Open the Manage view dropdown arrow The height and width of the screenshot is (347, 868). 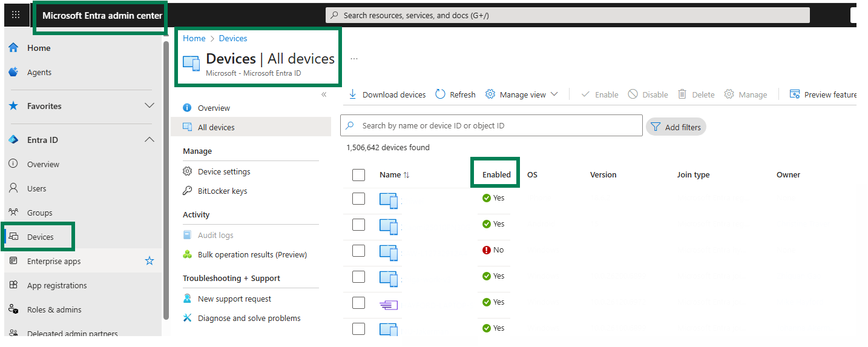point(554,94)
